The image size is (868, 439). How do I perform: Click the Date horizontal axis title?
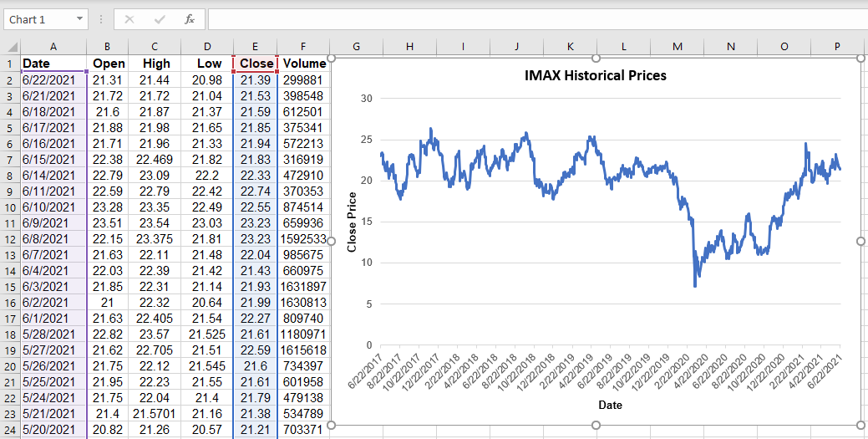tap(610, 406)
